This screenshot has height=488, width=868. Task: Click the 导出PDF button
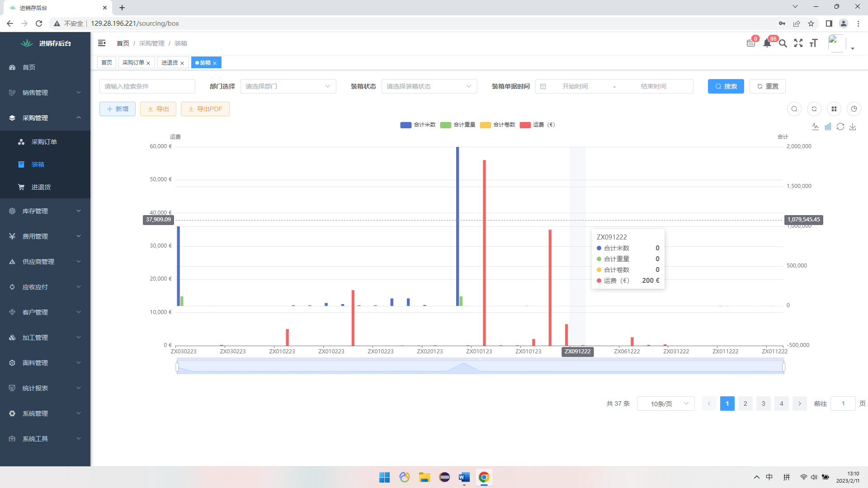click(x=205, y=109)
